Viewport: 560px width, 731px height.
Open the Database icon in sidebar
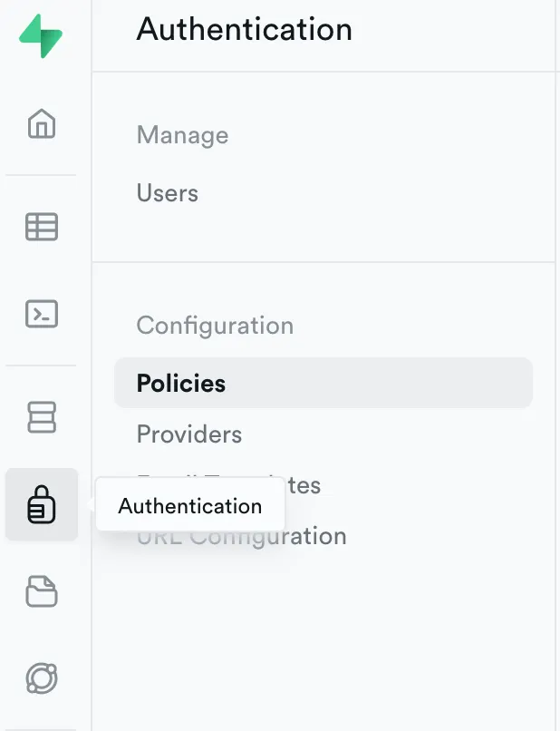[42, 417]
